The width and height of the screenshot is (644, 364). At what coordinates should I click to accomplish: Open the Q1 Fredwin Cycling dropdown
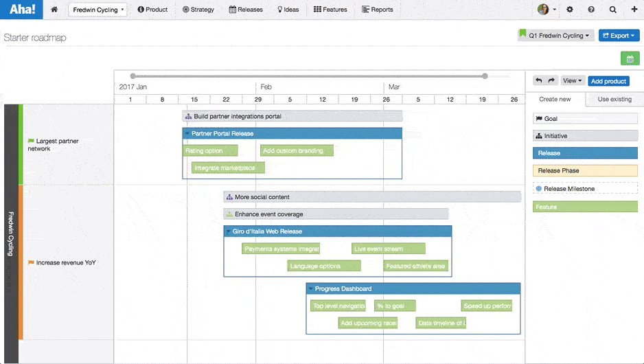point(555,35)
